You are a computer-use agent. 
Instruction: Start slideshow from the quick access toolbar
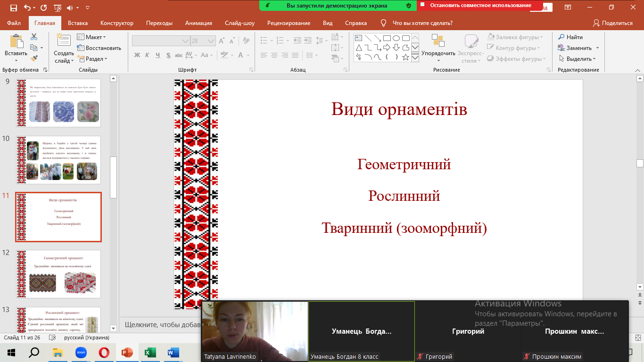(x=58, y=8)
